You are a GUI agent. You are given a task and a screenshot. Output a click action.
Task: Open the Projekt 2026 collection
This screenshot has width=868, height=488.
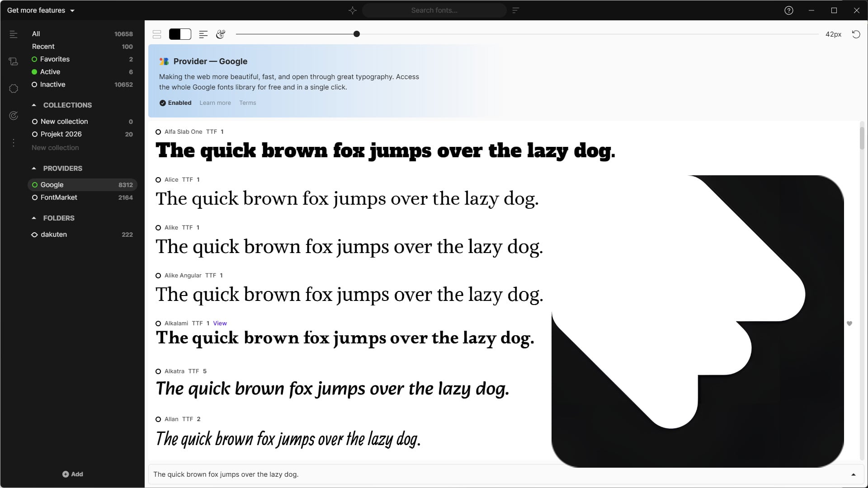point(61,134)
